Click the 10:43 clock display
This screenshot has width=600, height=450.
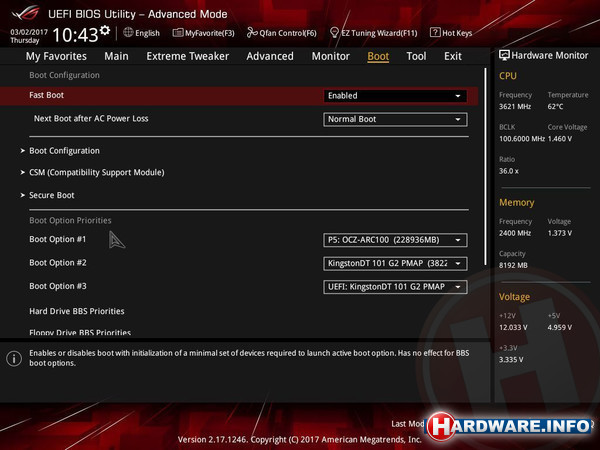coord(75,35)
